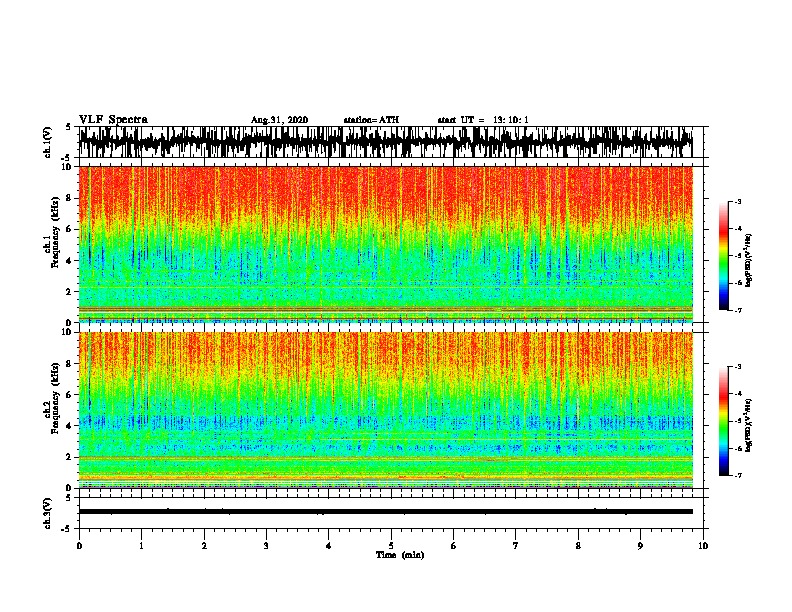The width and height of the screenshot is (792, 612).
Task: Click the "ch.3(V)" waveform axis label
Action: click(x=47, y=513)
